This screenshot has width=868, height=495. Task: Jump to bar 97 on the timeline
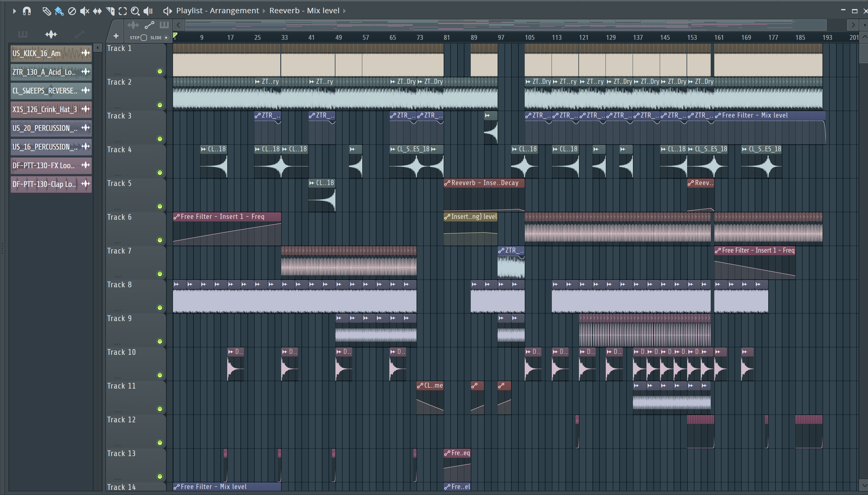tap(501, 37)
